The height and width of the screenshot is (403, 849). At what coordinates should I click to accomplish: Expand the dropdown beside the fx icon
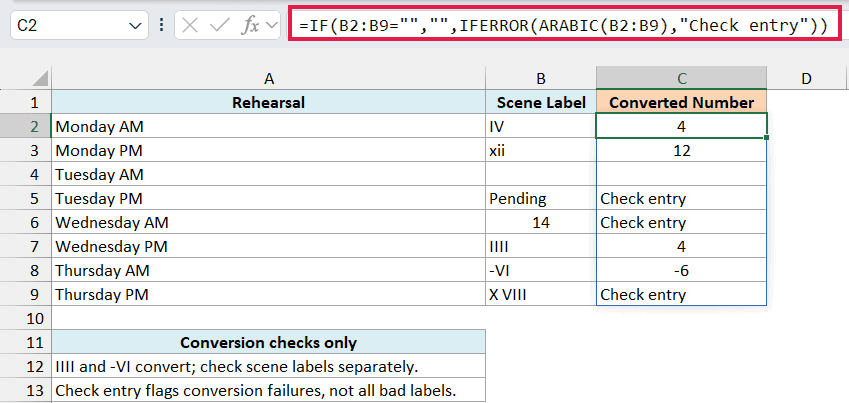point(272,26)
